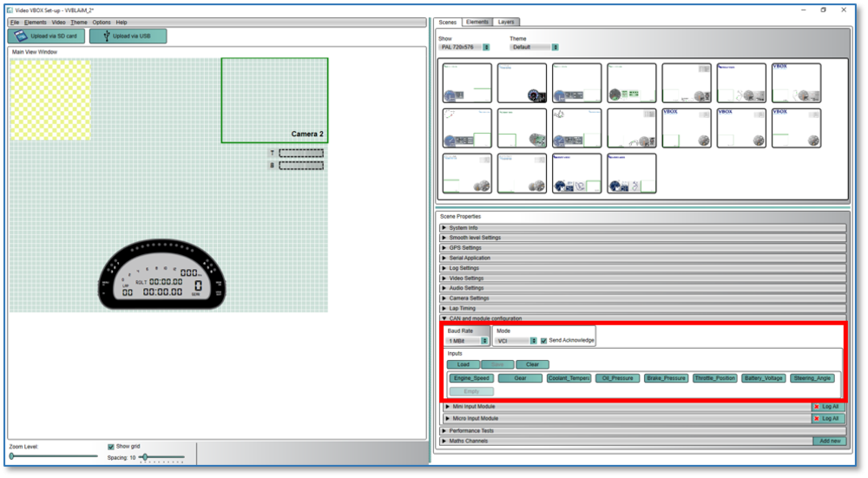Switch to the Scenes tab

[447, 23]
